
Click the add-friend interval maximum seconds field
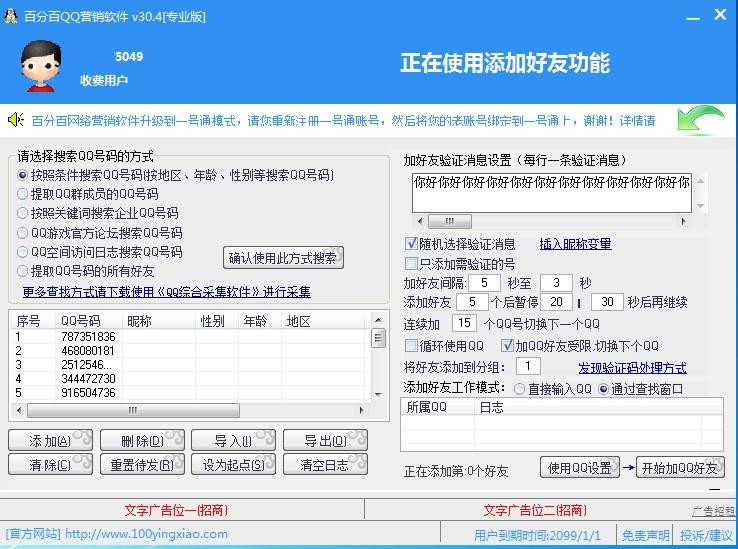point(556,283)
